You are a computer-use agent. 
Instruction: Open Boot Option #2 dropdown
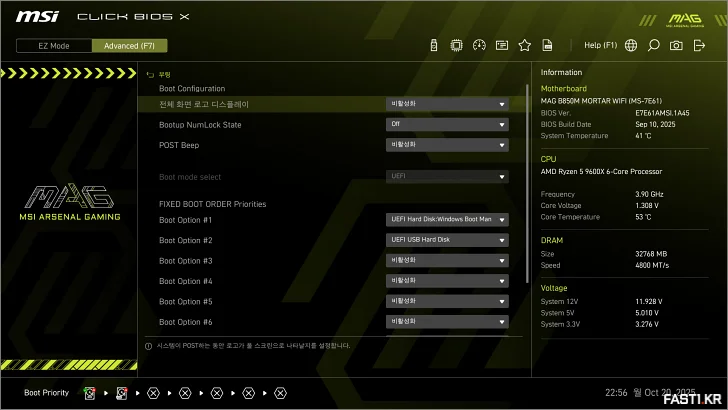click(x=447, y=240)
